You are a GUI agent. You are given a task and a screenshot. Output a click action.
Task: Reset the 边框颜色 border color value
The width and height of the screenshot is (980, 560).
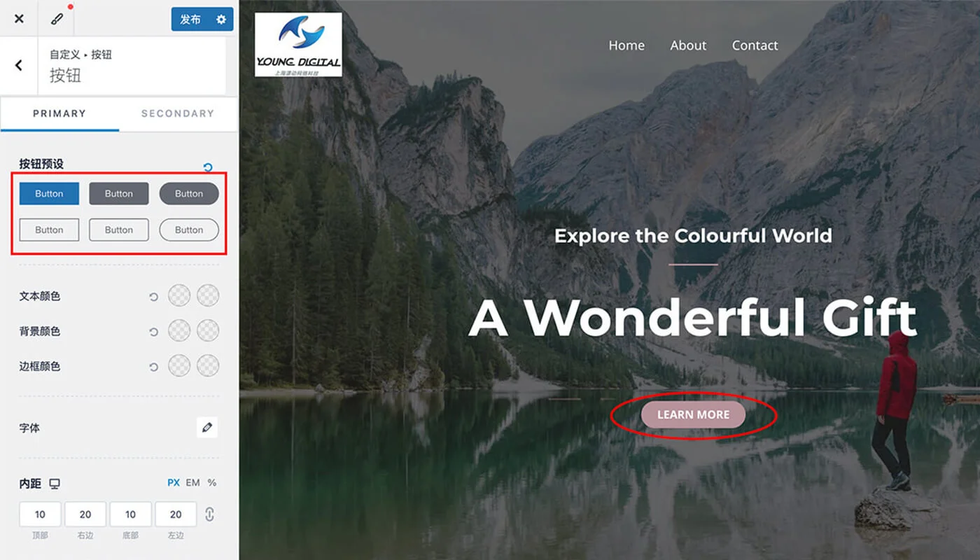[153, 367]
